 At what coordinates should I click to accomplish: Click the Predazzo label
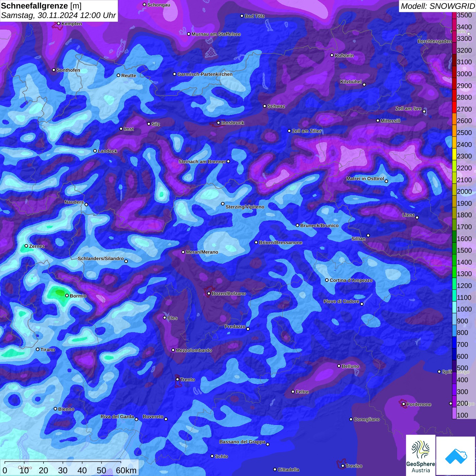(235, 326)
